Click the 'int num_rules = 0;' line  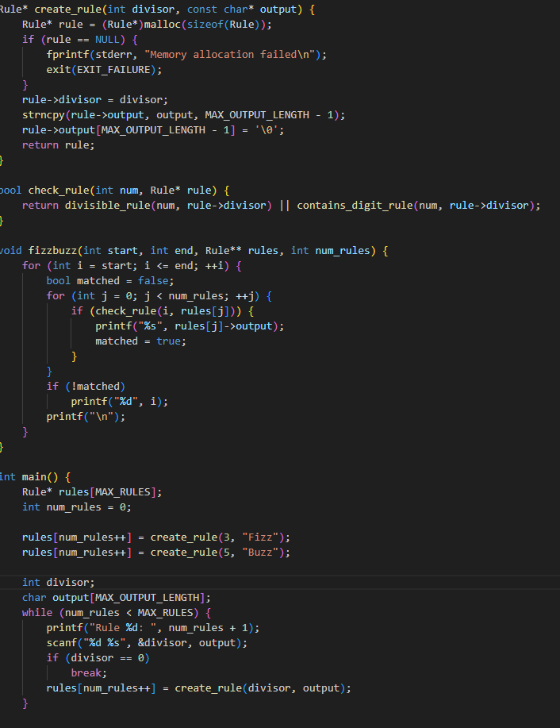tap(77, 507)
